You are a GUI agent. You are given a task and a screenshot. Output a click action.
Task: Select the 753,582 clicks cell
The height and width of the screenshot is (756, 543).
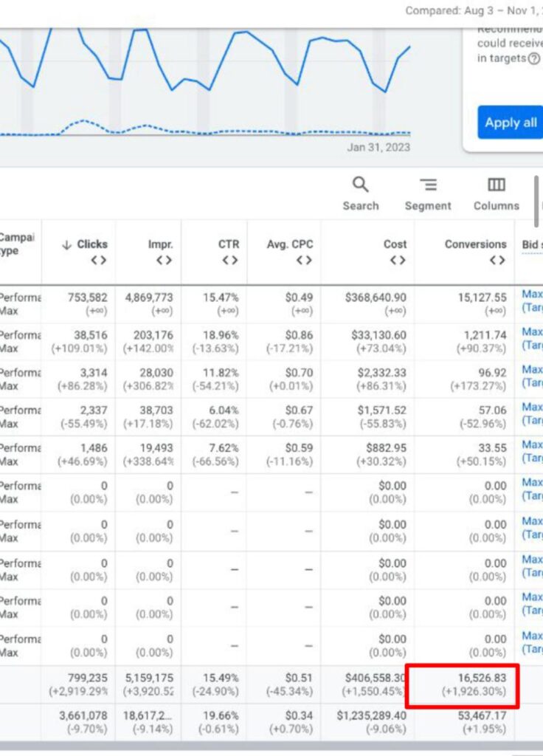(78, 304)
